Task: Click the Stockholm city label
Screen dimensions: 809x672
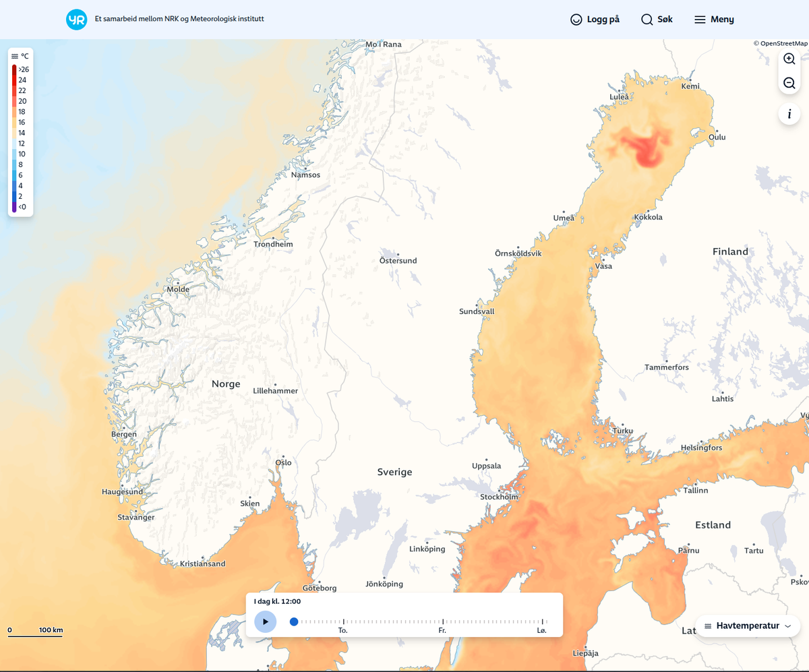Action: (x=499, y=497)
